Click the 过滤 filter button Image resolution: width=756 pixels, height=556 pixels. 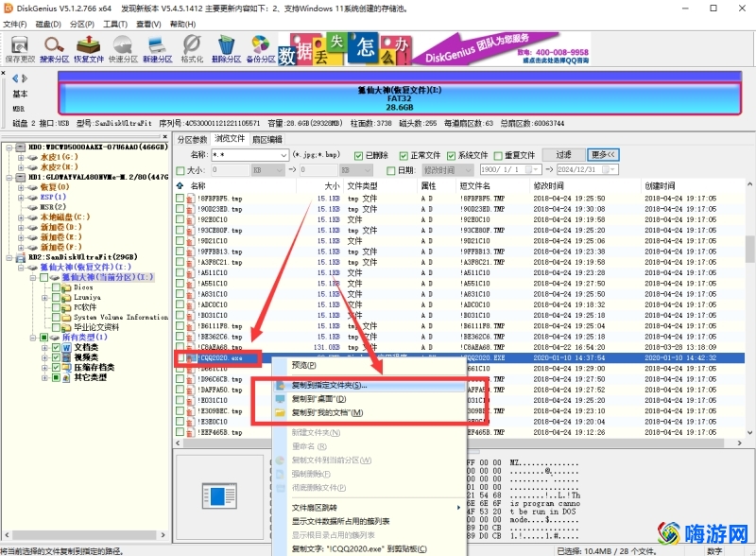(x=563, y=155)
